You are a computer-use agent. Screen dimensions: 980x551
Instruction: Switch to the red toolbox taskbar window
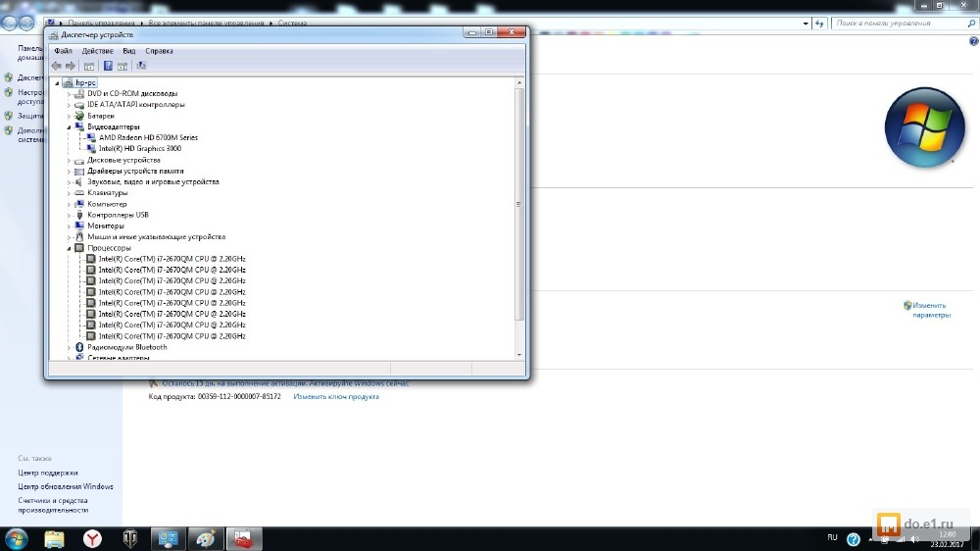pos(244,538)
